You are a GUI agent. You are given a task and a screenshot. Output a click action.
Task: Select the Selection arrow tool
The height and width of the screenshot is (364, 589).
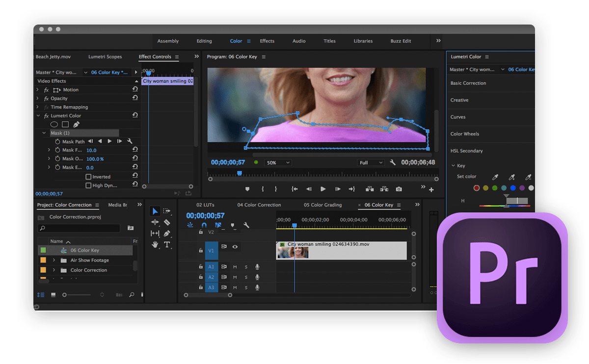[x=155, y=211]
